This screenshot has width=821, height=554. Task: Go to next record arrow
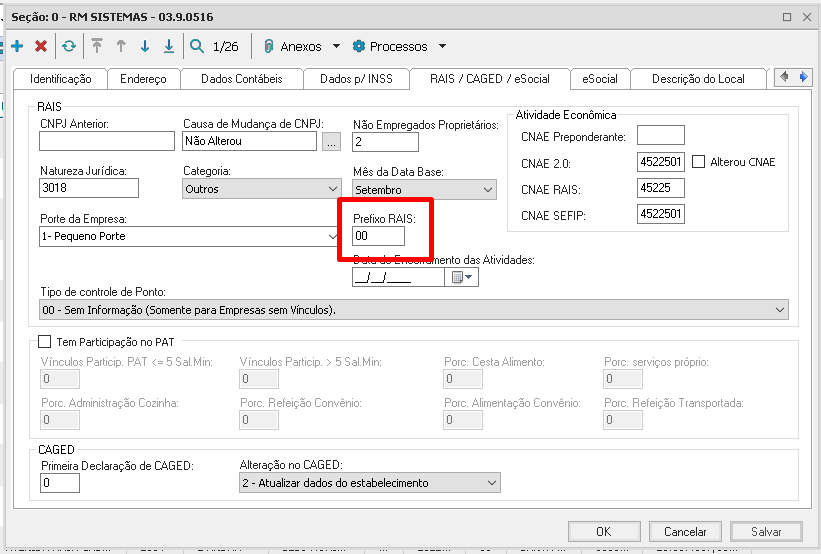[x=145, y=46]
